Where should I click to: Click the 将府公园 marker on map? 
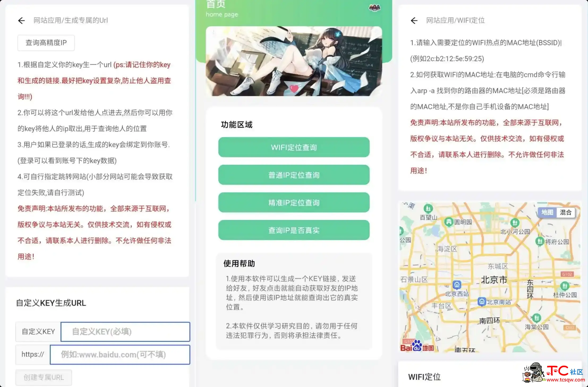tap(540, 241)
